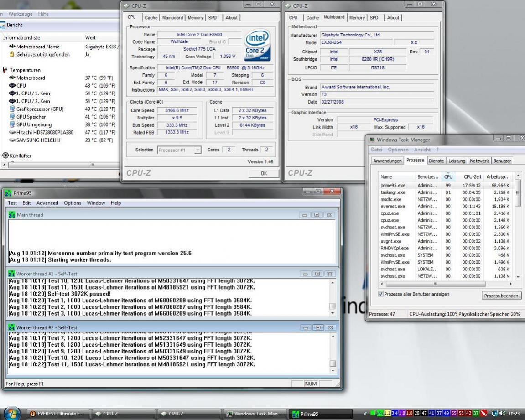Select the everest.exe process row
The height and width of the screenshot is (420, 525).
[x=446, y=207]
